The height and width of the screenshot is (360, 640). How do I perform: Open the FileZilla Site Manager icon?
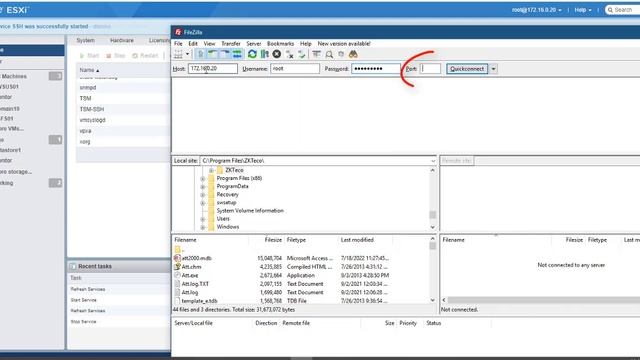(178, 54)
